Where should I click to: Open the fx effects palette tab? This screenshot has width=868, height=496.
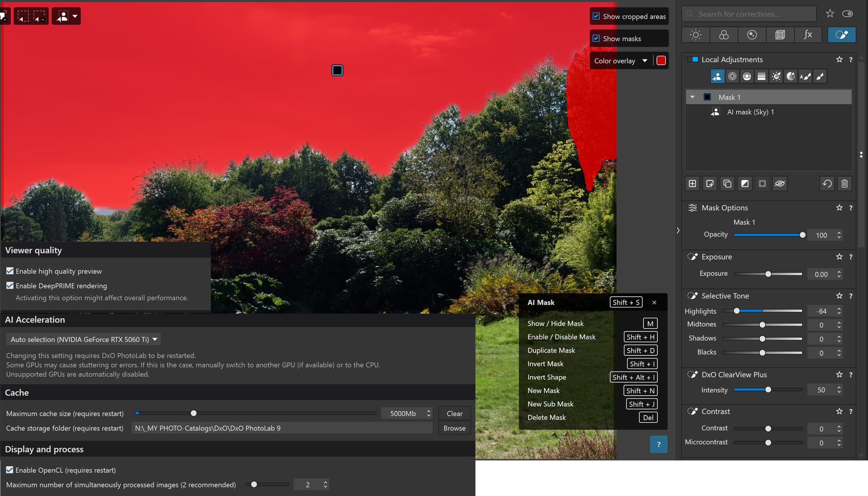(x=808, y=35)
